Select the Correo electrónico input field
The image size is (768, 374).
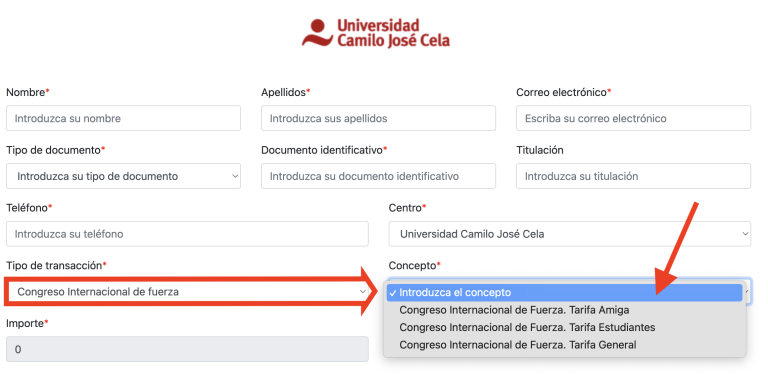(x=633, y=118)
